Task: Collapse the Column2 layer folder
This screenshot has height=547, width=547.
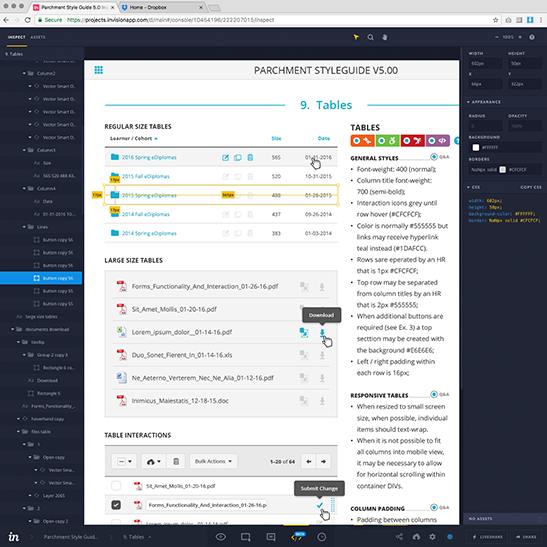Action: tap(24, 74)
